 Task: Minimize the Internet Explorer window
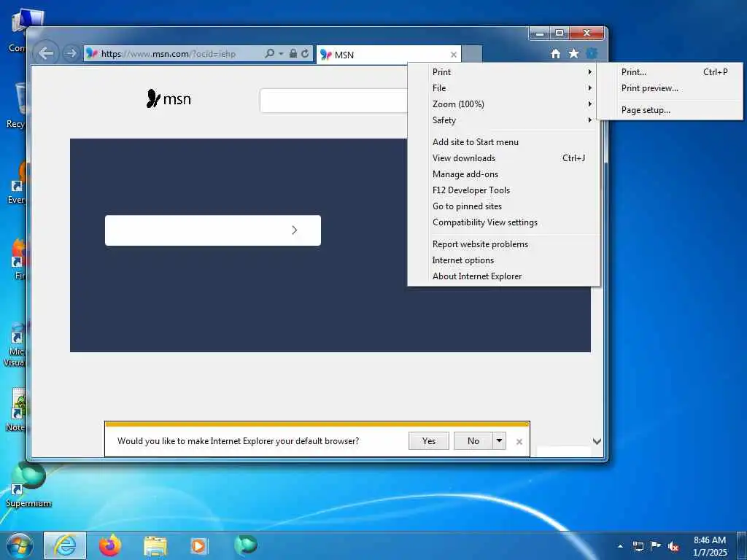540,34
